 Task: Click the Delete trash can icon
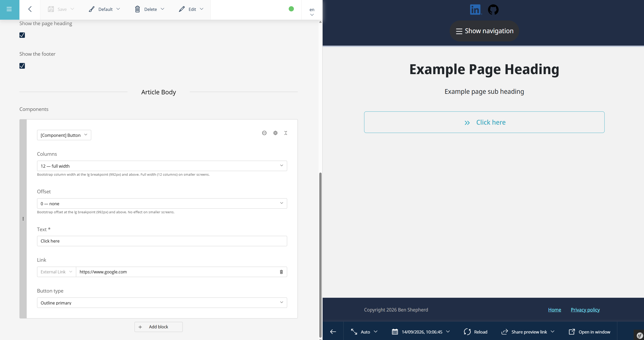(137, 9)
